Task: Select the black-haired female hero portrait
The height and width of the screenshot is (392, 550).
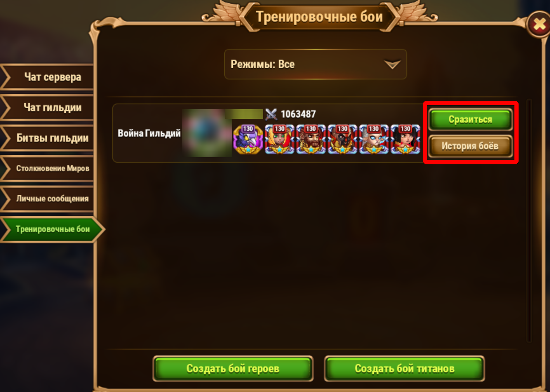Action: (x=405, y=139)
